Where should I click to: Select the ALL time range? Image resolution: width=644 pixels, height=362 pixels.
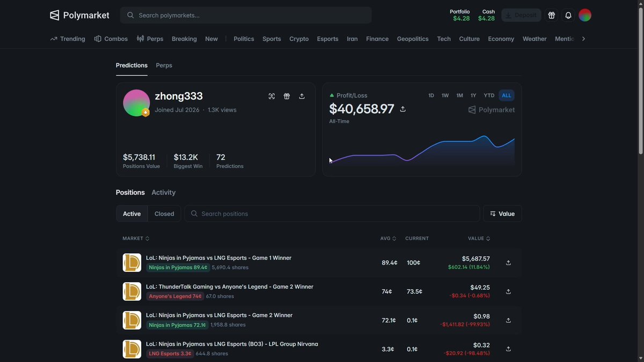[507, 95]
